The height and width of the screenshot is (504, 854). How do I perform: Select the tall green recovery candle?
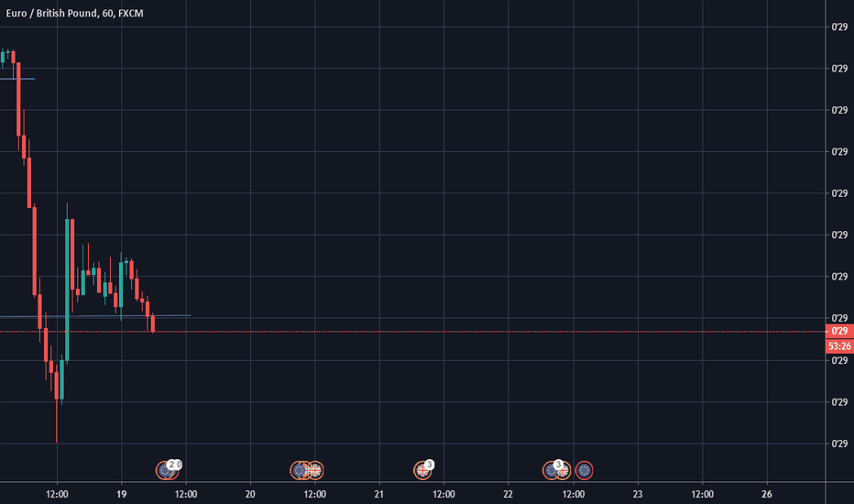tap(67, 290)
